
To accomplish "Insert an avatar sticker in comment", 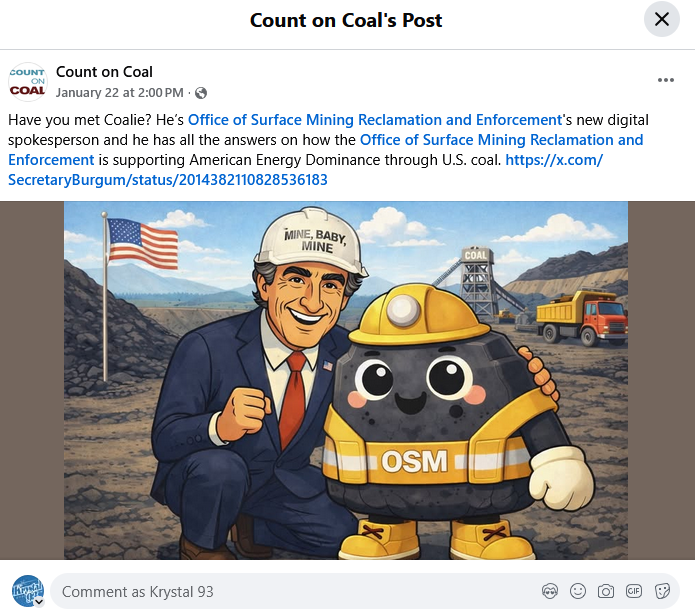I will 550,591.
